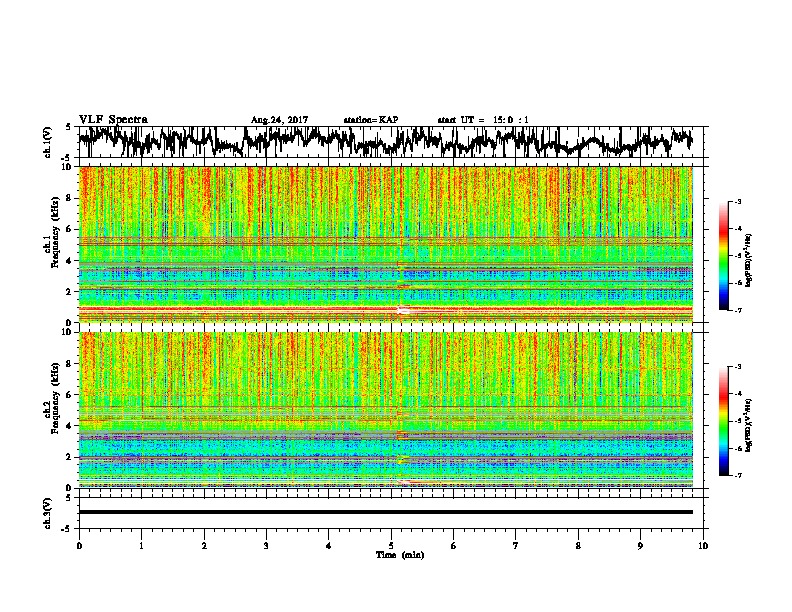Click the "-3" label on ch.1 colorbar

(x=737, y=201)
